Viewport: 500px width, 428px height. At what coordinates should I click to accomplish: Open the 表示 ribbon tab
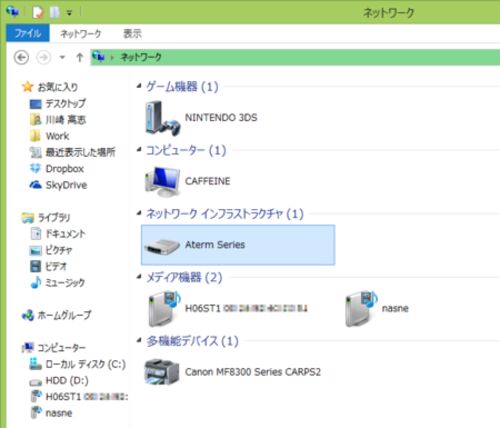pyautogui.click(x=133, y=33)
